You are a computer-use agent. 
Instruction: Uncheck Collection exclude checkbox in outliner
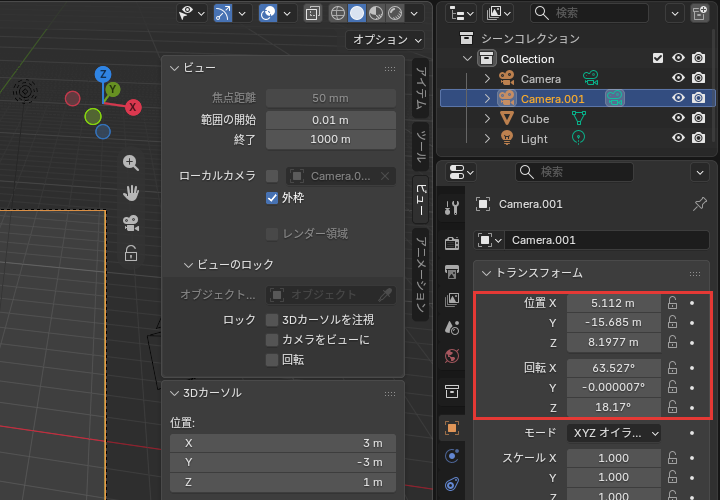658,58
